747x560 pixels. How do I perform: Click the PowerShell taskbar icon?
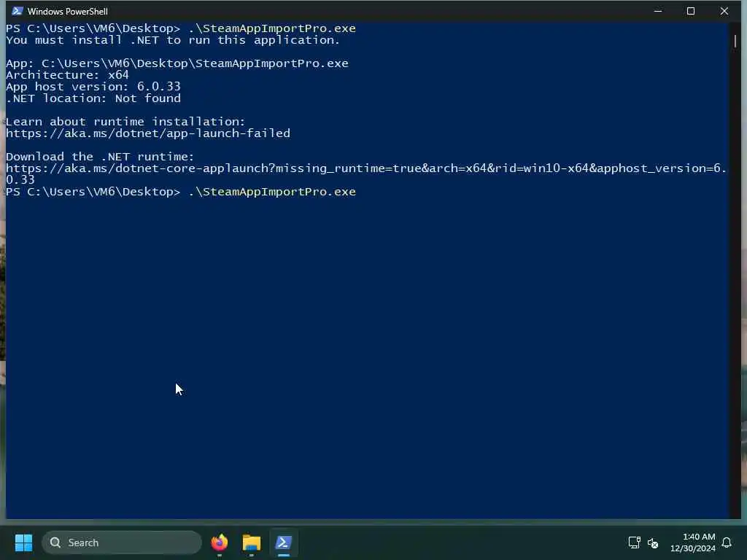284,542
